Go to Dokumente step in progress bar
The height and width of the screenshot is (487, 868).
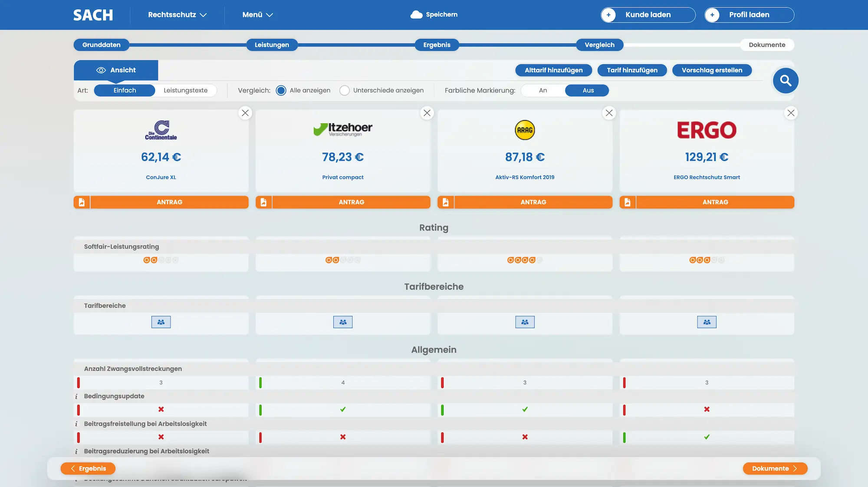point(766,45)
